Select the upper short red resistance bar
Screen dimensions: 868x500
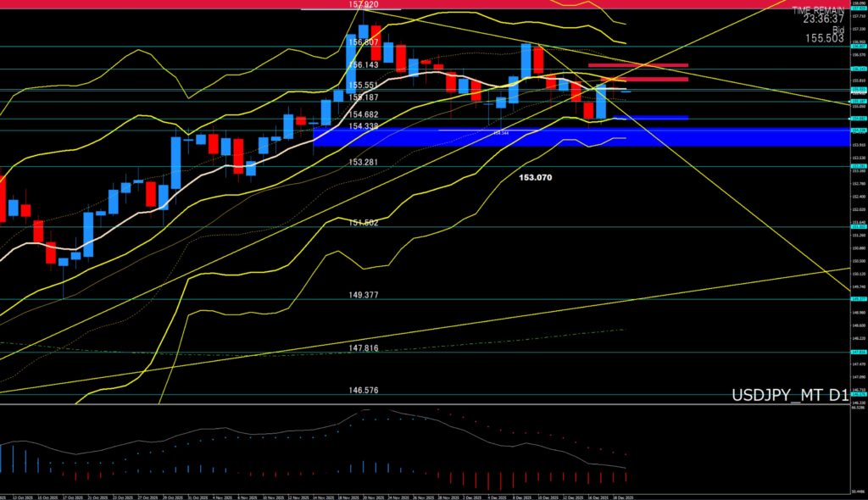pyautogui.click(x=637, y=64)
